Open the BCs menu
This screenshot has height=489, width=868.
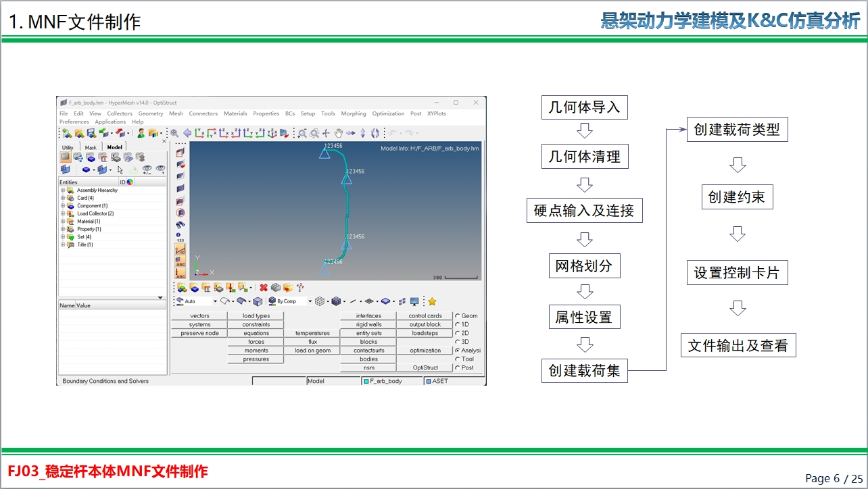point(290,113)
